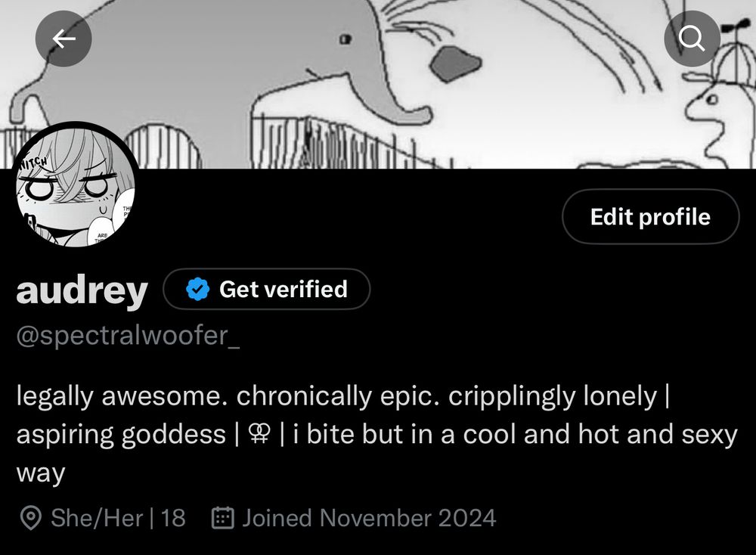
Task: Select the @spectralwoofer_ handle
Action: click(x=128, y=336)
